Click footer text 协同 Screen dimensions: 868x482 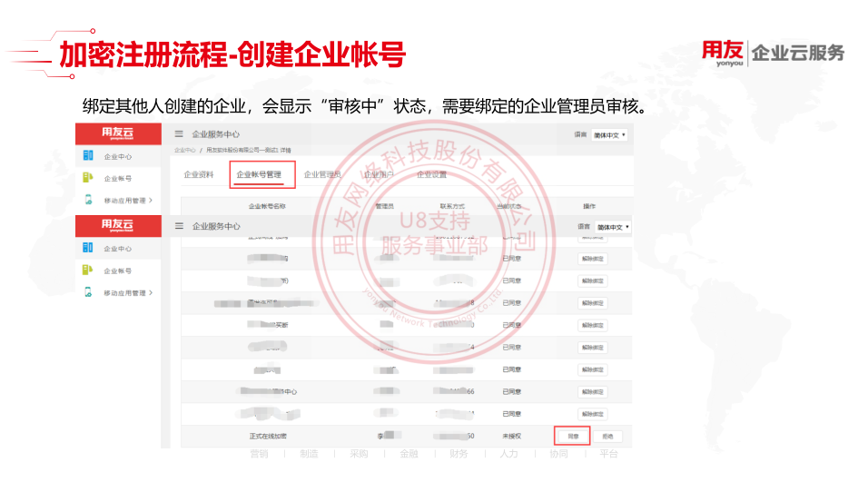click(558, 454)
